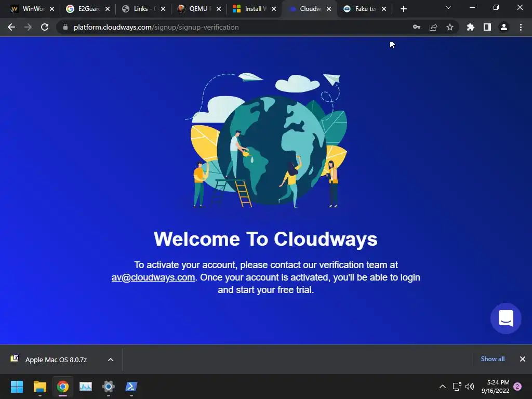Toggle the browser side panel
Viewport: 532px width, 399px height.
pyautogui.click(x=487, y=27)
